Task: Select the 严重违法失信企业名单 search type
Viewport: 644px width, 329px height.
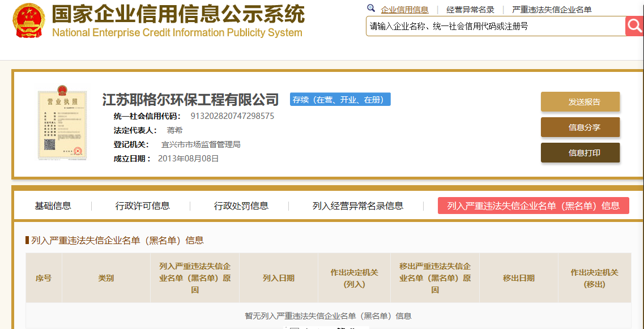Action: click(552, 10)
